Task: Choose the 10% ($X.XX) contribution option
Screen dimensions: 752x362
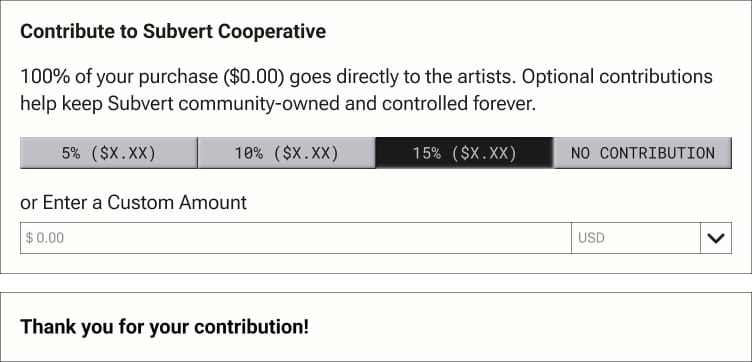Action: (x=286, y=153)
